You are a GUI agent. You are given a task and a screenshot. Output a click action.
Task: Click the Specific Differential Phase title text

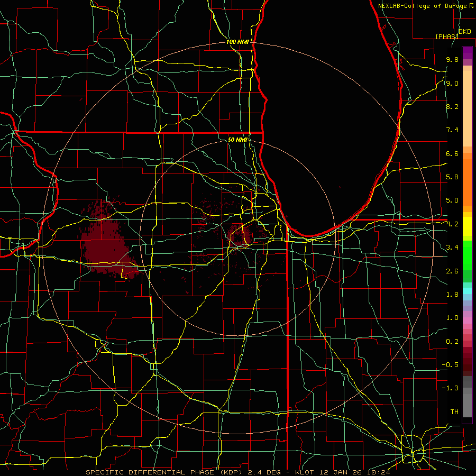238,472
